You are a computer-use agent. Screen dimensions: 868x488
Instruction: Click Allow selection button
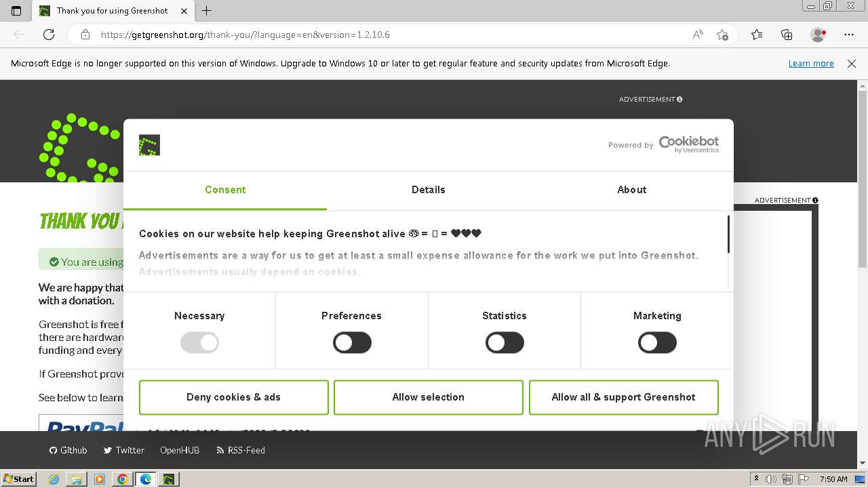tap(429, 397)
